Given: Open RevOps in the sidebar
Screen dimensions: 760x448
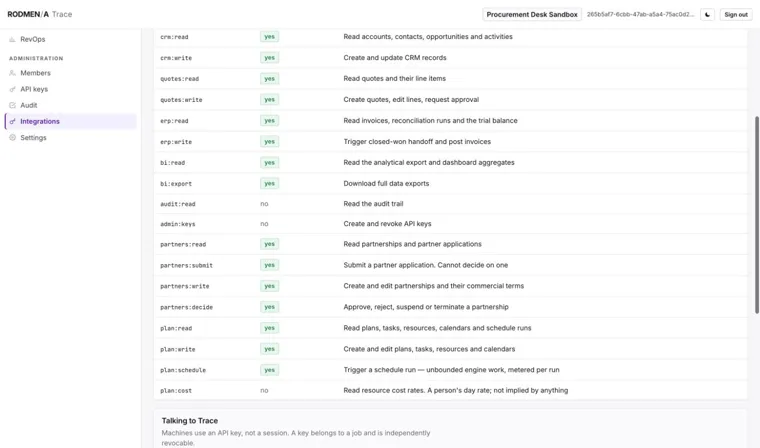Looking at the screenshot, I should 71,39.
